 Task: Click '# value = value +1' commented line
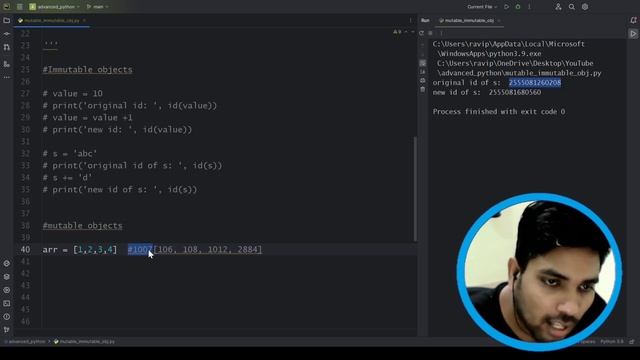87,118
